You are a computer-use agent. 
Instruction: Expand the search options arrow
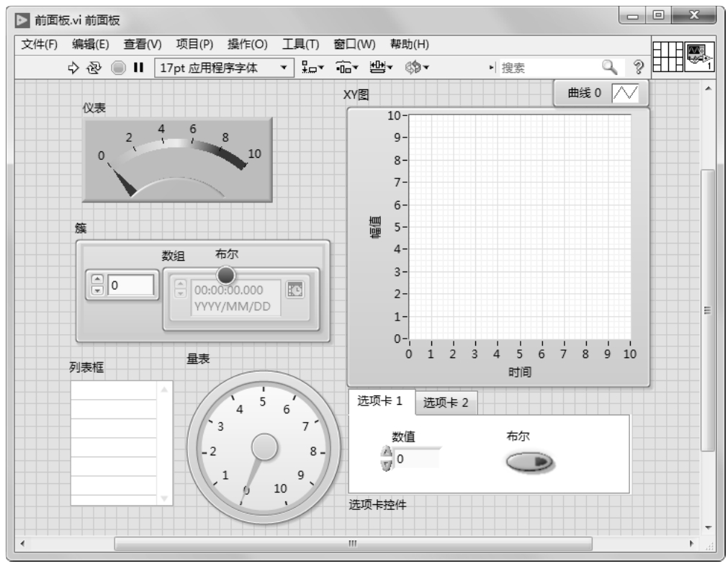coord(491,68)
